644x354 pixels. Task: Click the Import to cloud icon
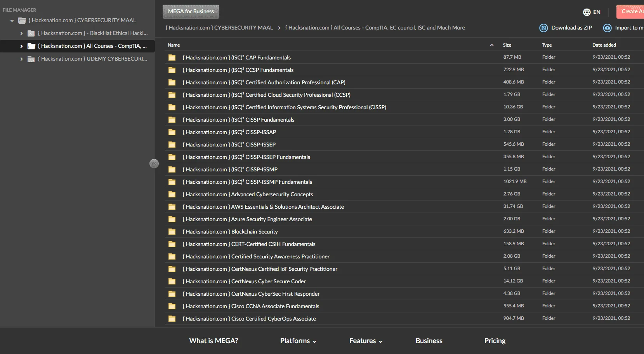(x=607, y=28)
